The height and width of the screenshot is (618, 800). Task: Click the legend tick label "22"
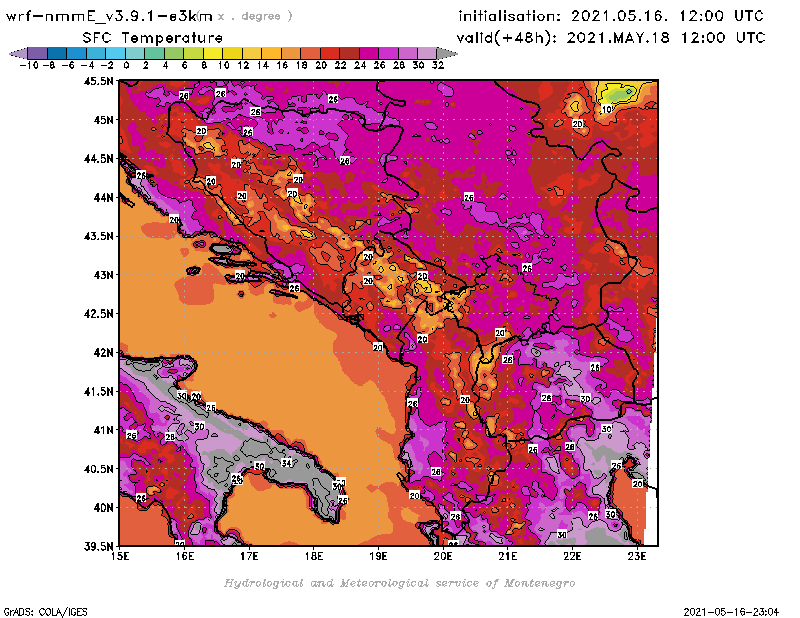point(340,65)
